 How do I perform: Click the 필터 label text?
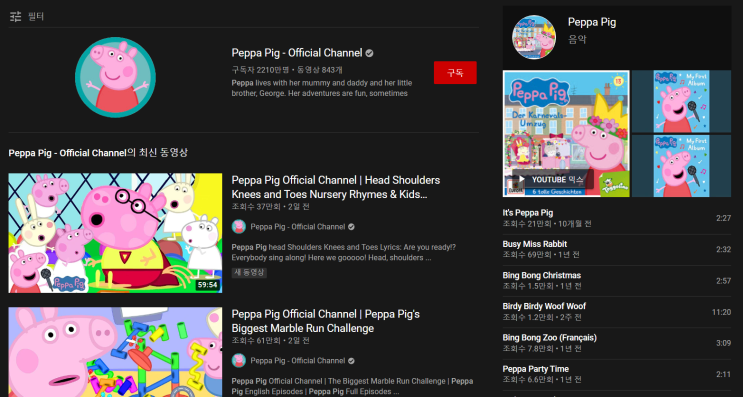[x=36, y=17]
